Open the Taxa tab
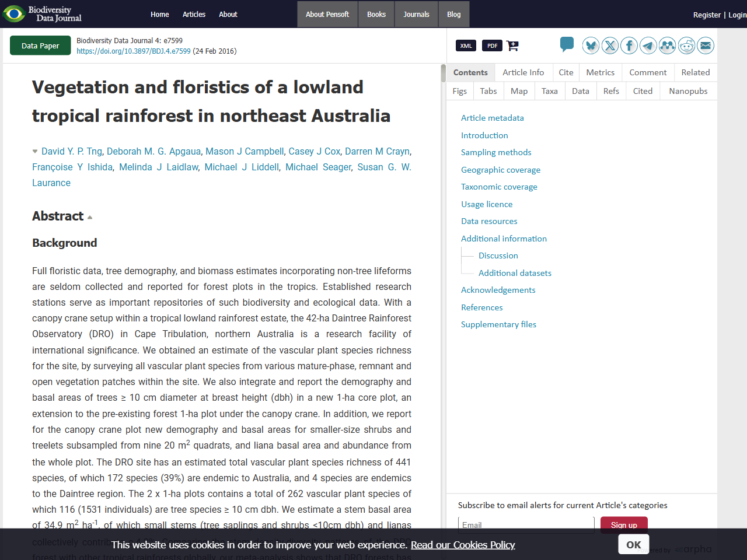747x560 pixels. point(549,90)
